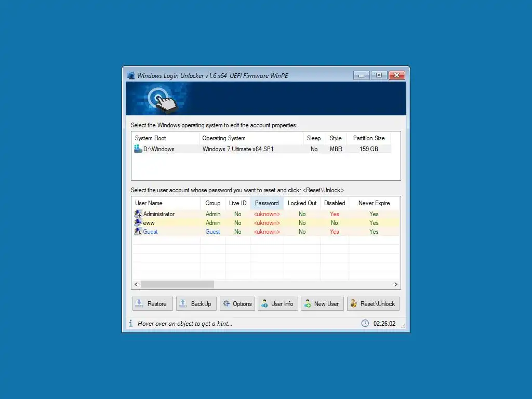Click the hint text in status bar
Screen dimensions: 532x399
coord(185,323)
